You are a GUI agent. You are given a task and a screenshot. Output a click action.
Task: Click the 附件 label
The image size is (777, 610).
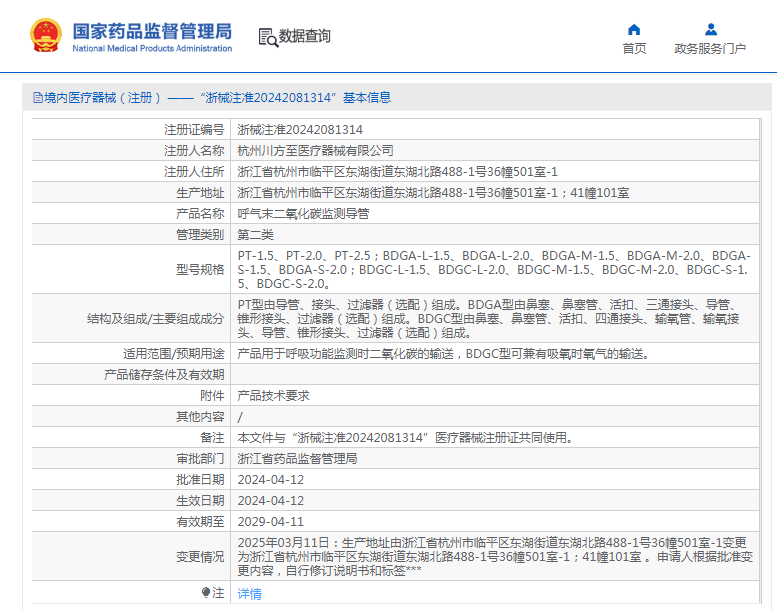pos(212,395)
